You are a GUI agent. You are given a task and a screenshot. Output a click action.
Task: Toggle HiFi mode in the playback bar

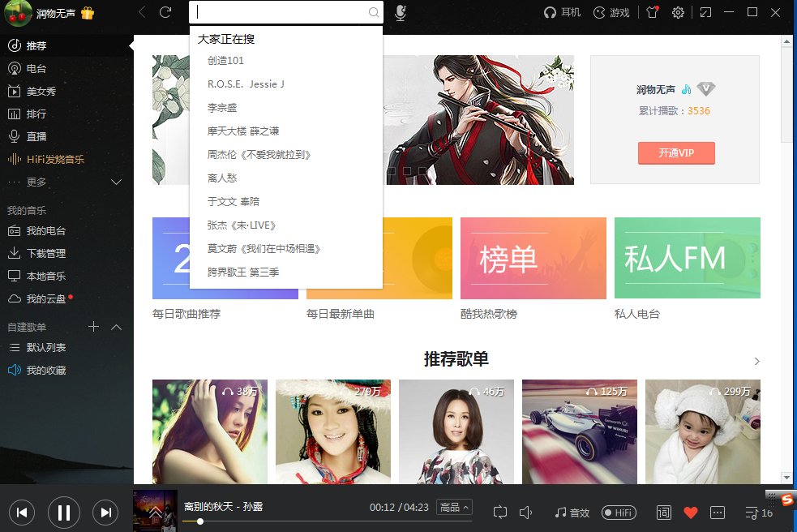pyautogui.click(x=619, y=513)
